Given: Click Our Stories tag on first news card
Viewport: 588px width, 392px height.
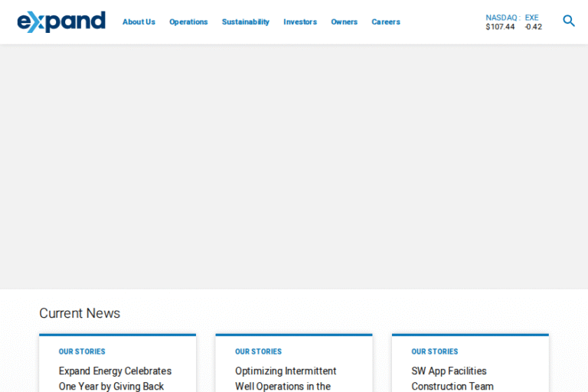Looking at the screenshot, I should click(82, 352).
